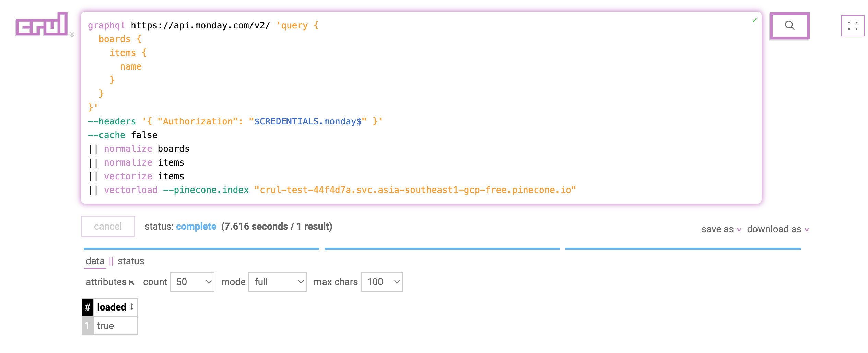Click the --cache false line

point(122,135)
